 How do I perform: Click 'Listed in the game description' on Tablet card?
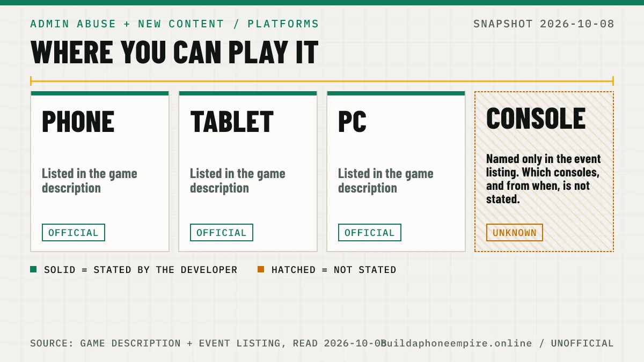pos(238,181)
